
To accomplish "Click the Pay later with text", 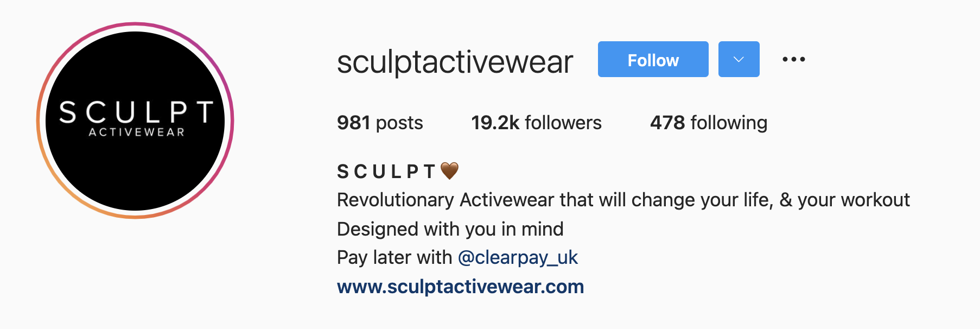I will point(394,257).
